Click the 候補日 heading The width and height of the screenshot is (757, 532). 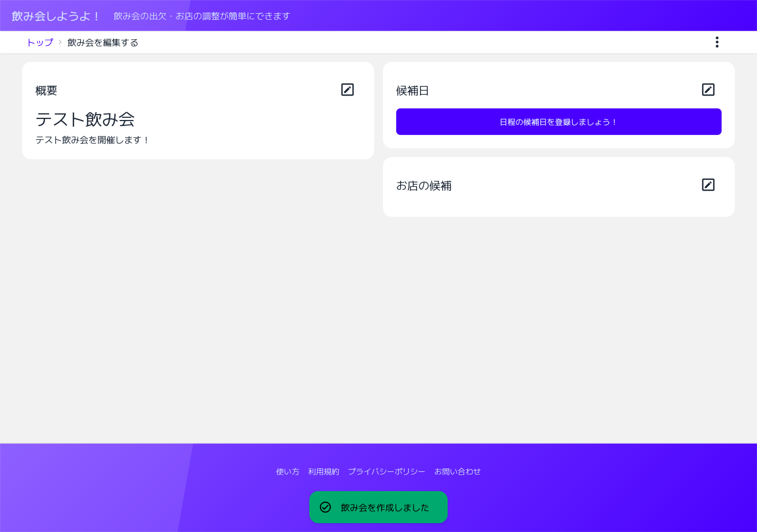click(x=413, y=91)
